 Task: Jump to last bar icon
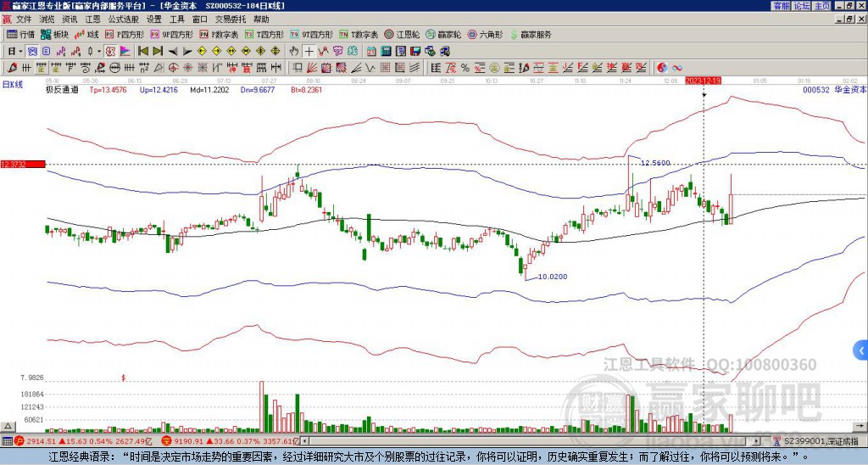157,52
